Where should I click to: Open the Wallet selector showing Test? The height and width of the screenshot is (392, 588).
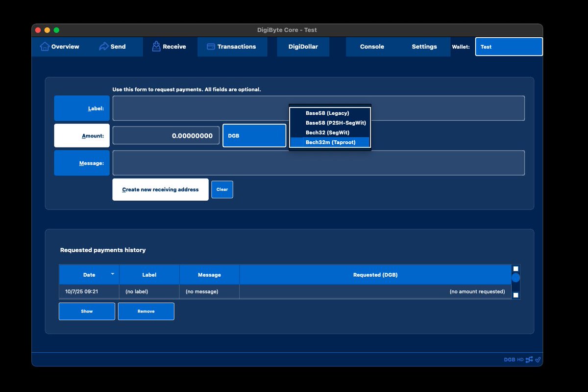509,47
